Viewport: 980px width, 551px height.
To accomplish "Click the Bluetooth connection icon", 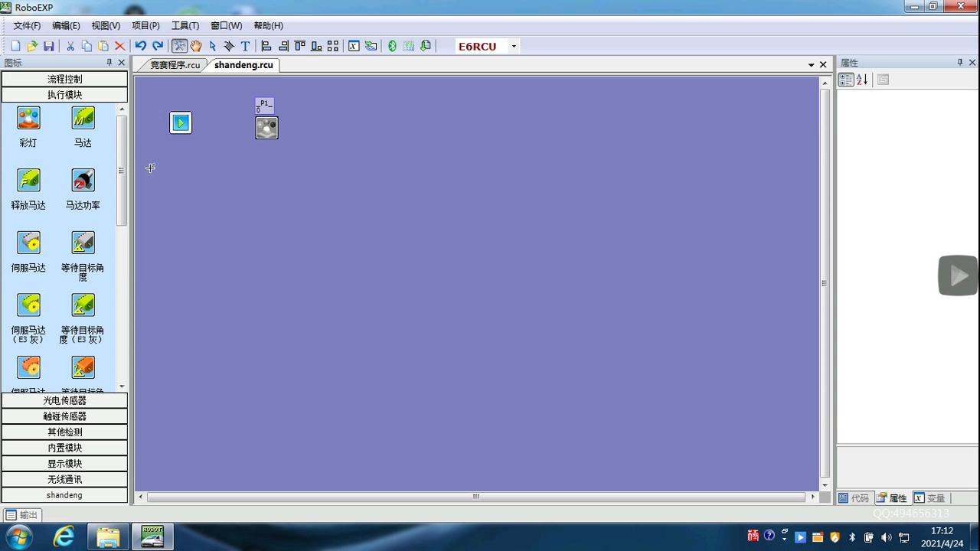I will (x=392, y=46).
